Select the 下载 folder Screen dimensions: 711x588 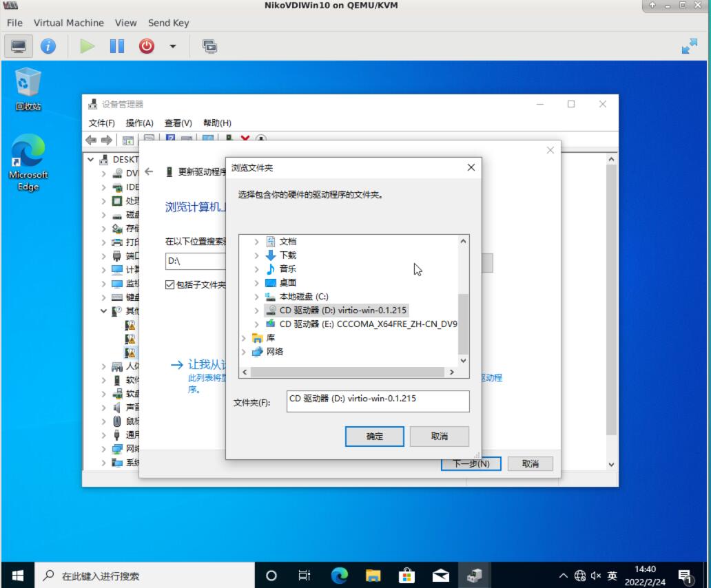pos(287,255)
